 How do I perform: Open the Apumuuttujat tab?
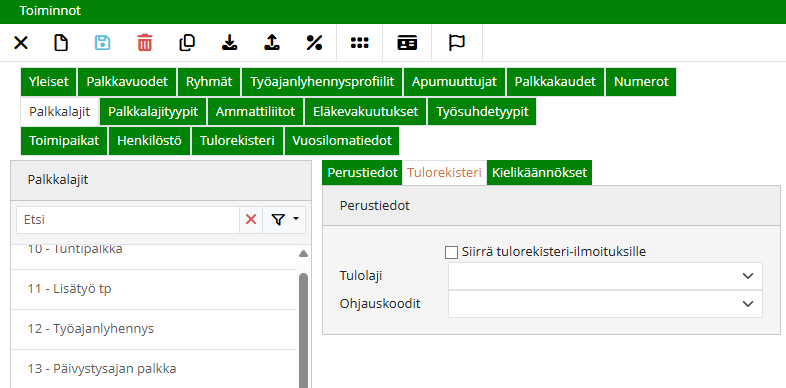pyautogui.click(x=455, y=82)
